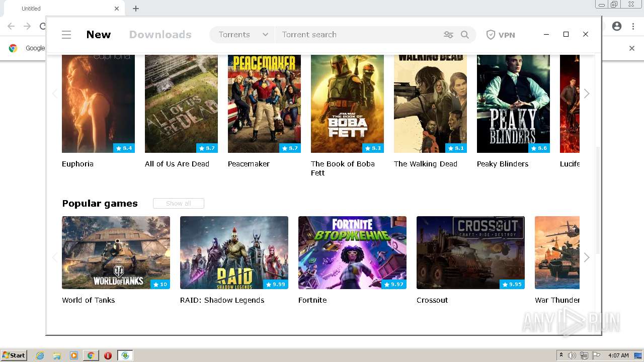This screenshot has height=362, width=644.
Task: Open the Windows Start menu
Action: point(14,355)
